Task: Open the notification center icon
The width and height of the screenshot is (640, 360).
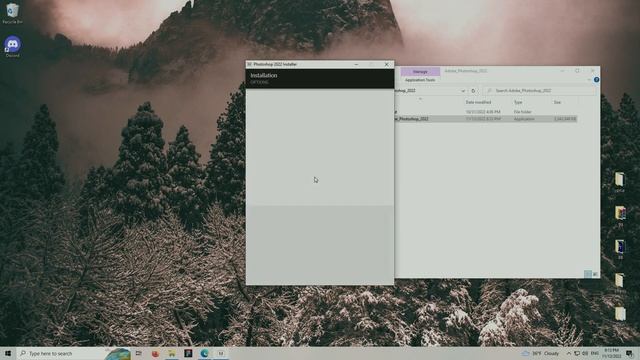Action: pos(629,353)
